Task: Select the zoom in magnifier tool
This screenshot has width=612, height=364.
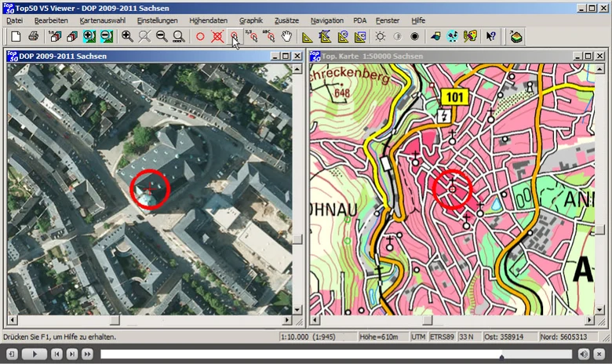Action: pyautogui.click(x=127, y=37)
